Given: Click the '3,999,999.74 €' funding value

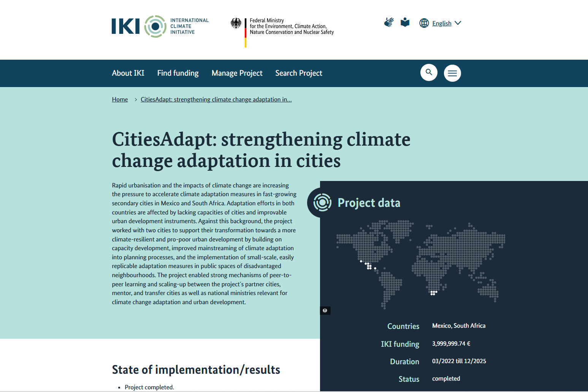Looking at the screenshot, I should pyautogui.click(x=451, y=344).
